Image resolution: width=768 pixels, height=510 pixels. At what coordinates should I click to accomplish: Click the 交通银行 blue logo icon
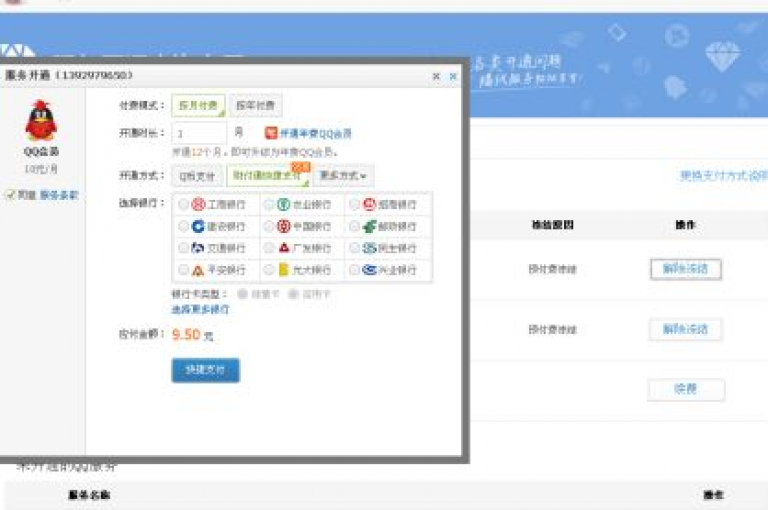[198, 248]
